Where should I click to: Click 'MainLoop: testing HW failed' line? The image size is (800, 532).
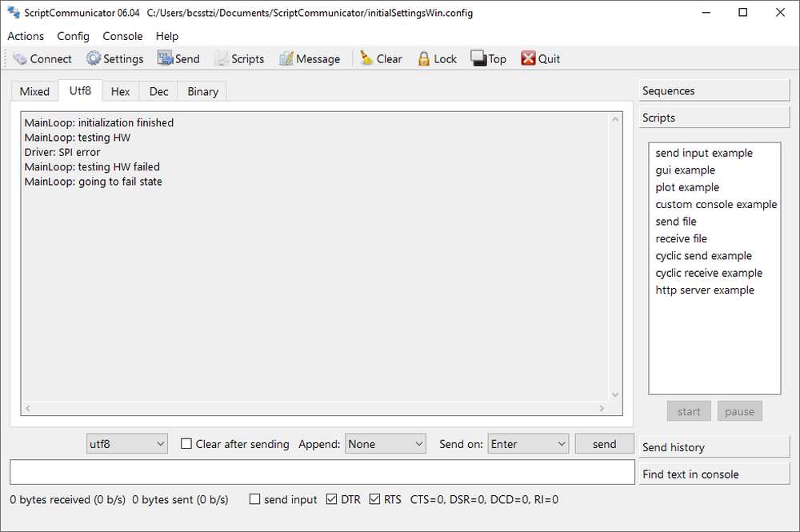click(x=92, y=166)
